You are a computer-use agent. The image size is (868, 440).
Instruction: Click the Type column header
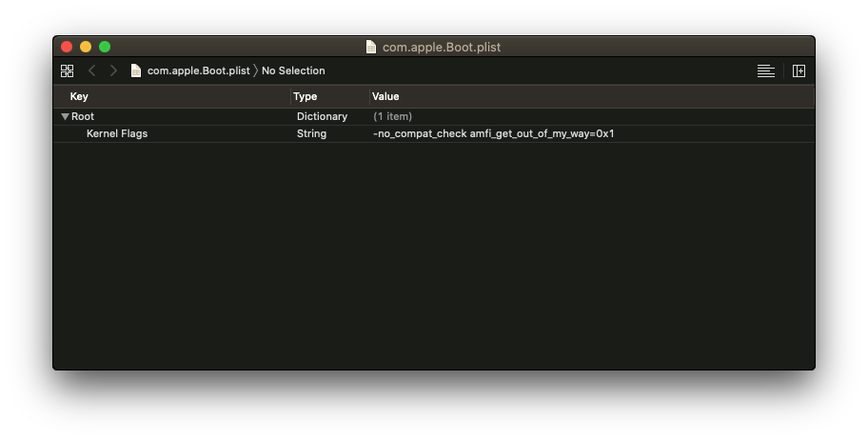pos(305,96)
